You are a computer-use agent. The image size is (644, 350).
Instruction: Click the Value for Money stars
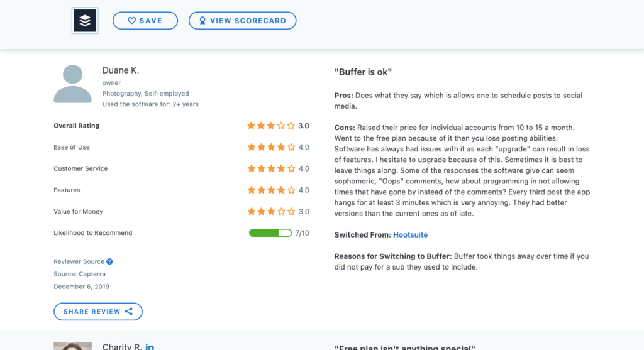[271, 211]
